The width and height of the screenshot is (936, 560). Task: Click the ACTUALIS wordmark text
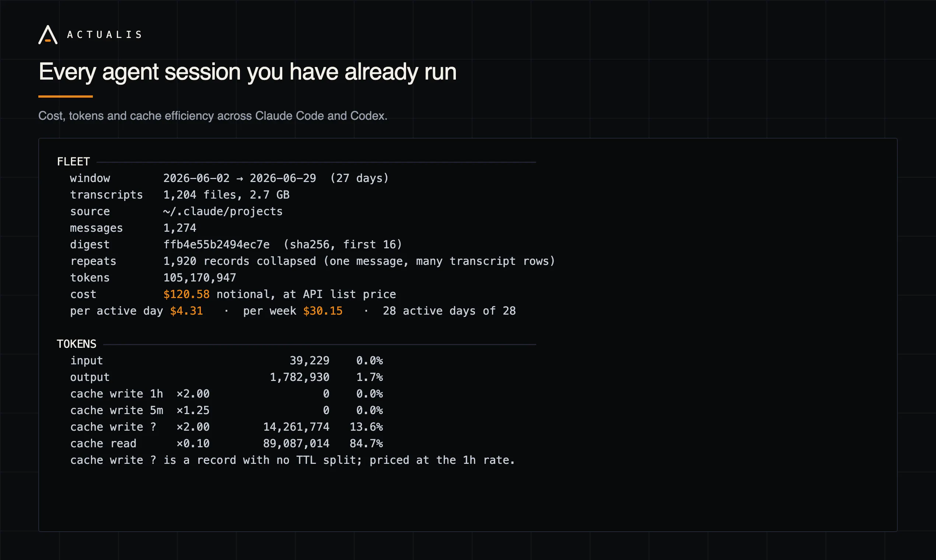105,35
